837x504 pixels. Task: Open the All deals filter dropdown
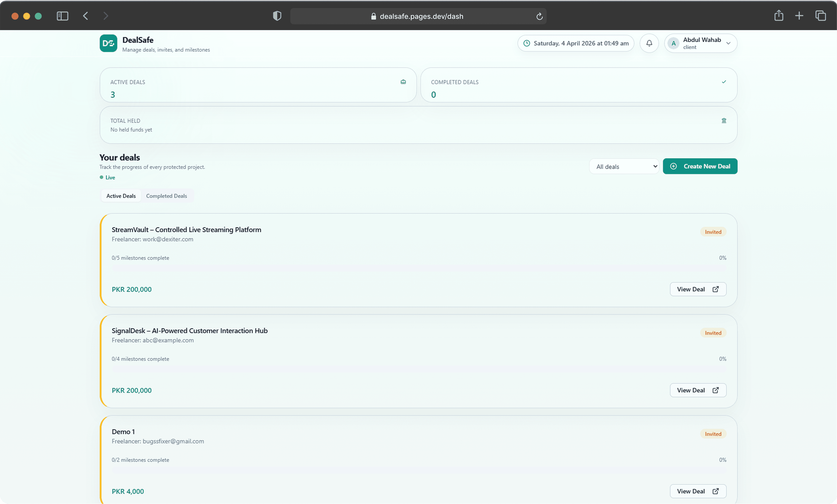coord(624,166)
